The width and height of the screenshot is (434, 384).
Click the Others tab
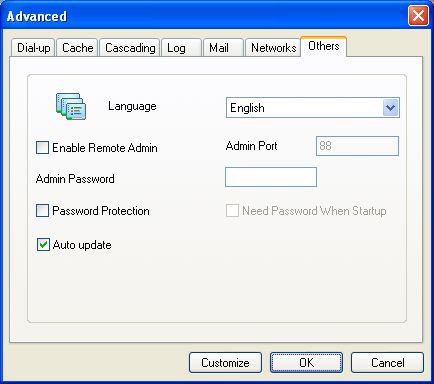(x=324, y=46)
